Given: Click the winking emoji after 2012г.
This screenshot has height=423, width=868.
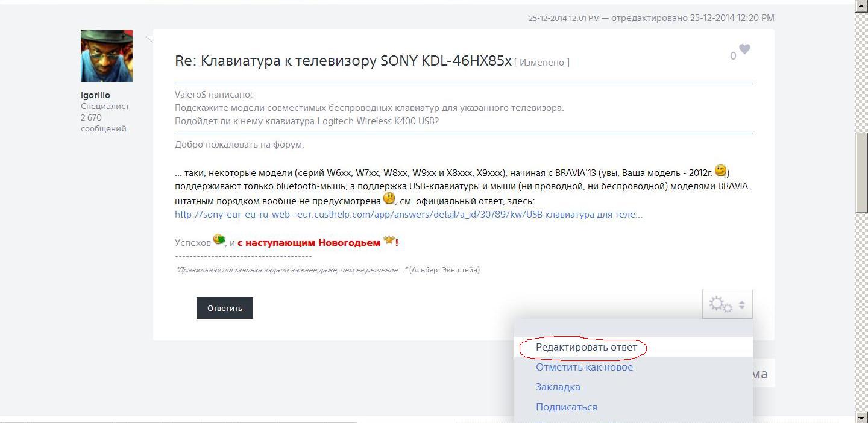Looking at the screenshot, I should point(720,171).
